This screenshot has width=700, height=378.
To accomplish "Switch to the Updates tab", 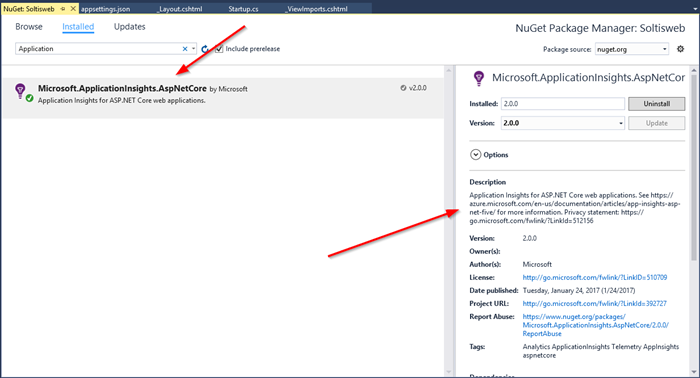I will click(129, 27).
